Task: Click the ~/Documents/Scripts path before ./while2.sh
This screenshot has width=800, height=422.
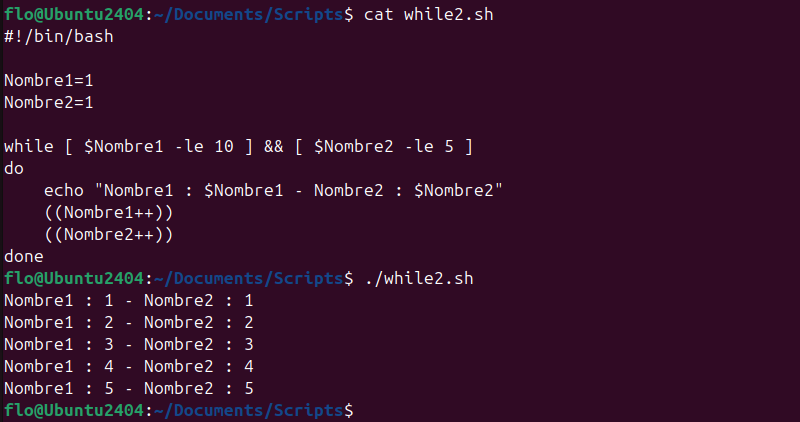Action: tap(248, 277)
